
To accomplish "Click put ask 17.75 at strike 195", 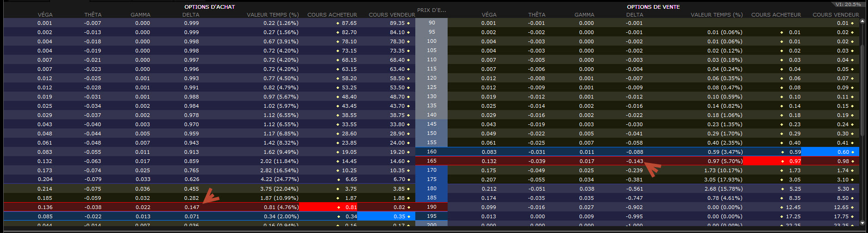I will [841, 216].
